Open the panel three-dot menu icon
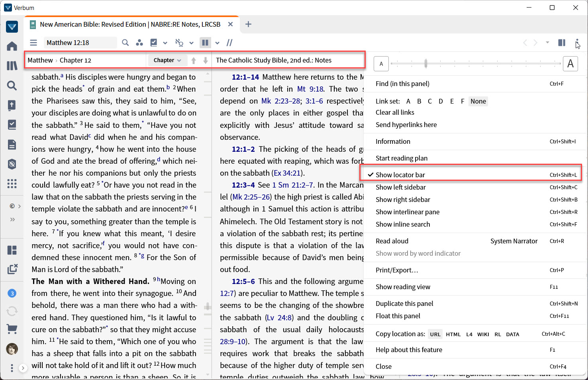The height and width of the screenshot is (380, 588). pos(577,43)
